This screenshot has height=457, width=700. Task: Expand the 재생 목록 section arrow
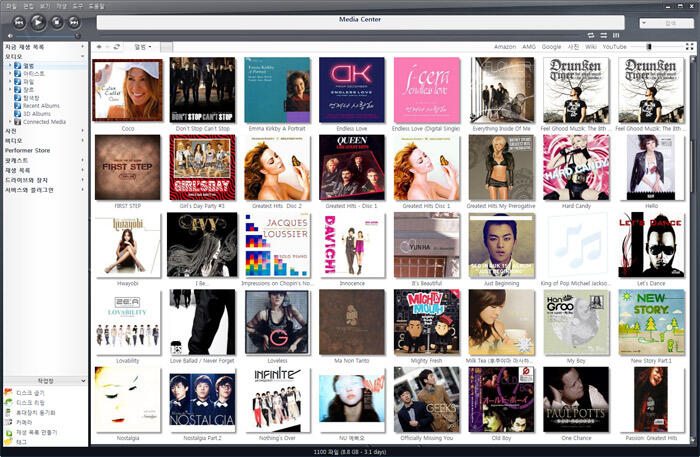click(x=83, y=170)
